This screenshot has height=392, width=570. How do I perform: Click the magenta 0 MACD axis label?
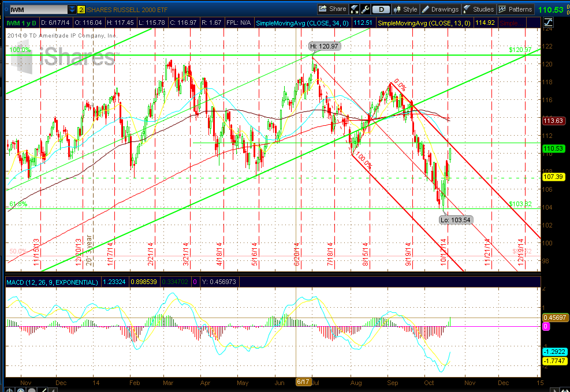(x=546, y=327)
